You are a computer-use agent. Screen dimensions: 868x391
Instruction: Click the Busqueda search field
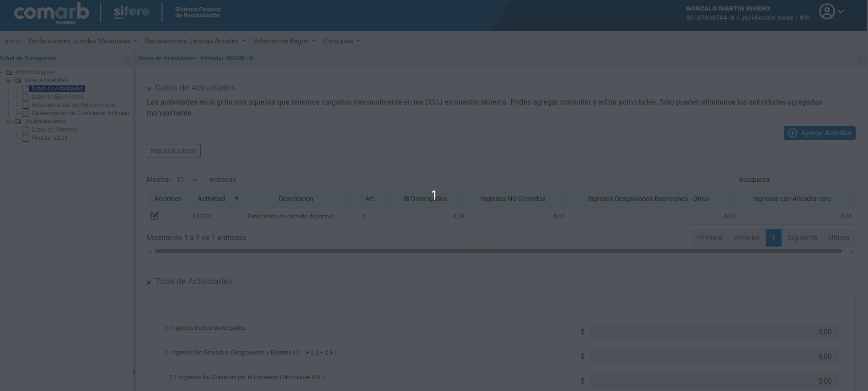tap(814, 180)
